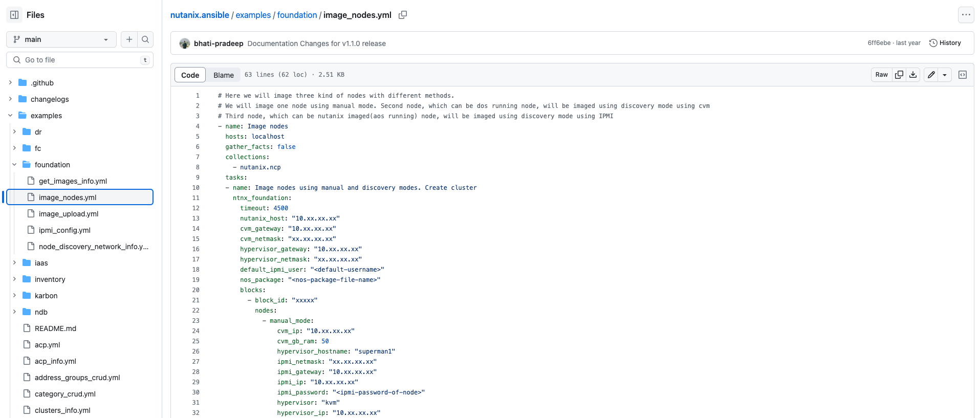Click the .github folder icon
This screenshot has width=980, height=418.
click(x=23, y=82)
